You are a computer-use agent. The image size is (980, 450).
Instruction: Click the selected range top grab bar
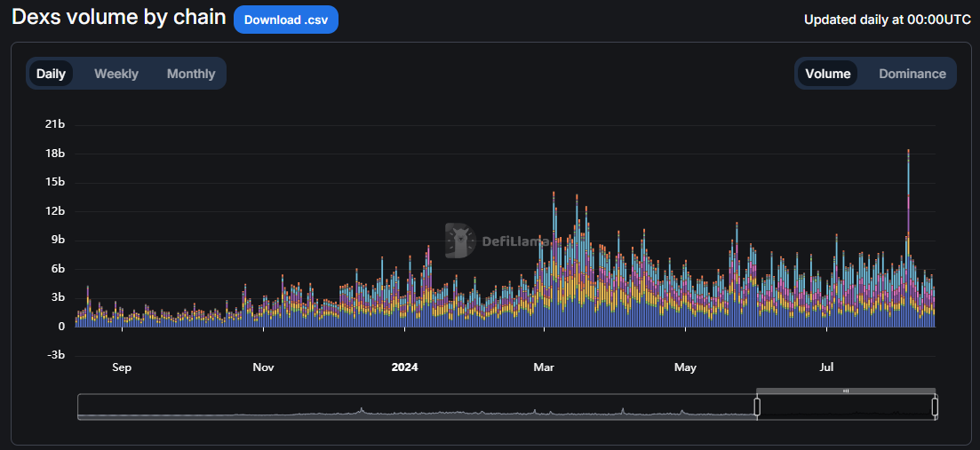point(846,391)
